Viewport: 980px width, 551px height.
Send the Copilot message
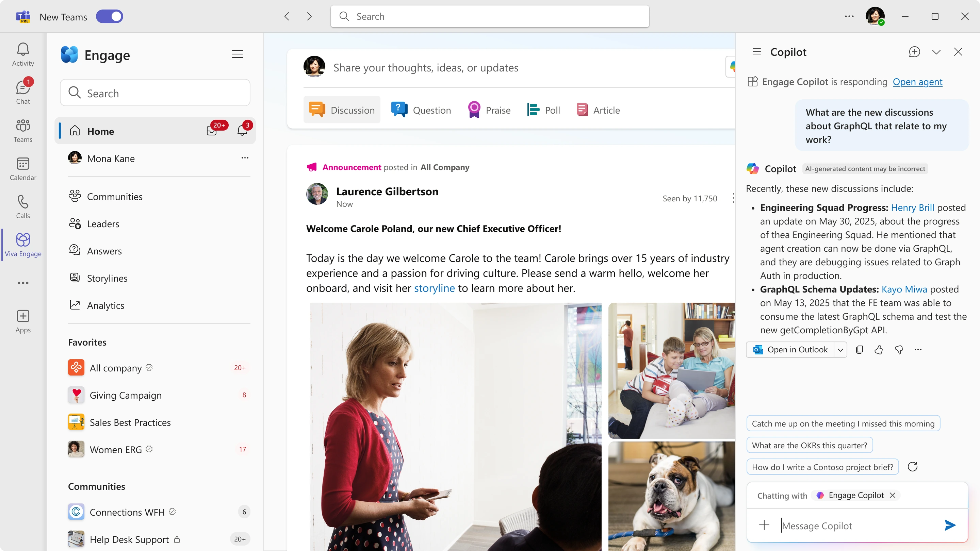(950, 525)
